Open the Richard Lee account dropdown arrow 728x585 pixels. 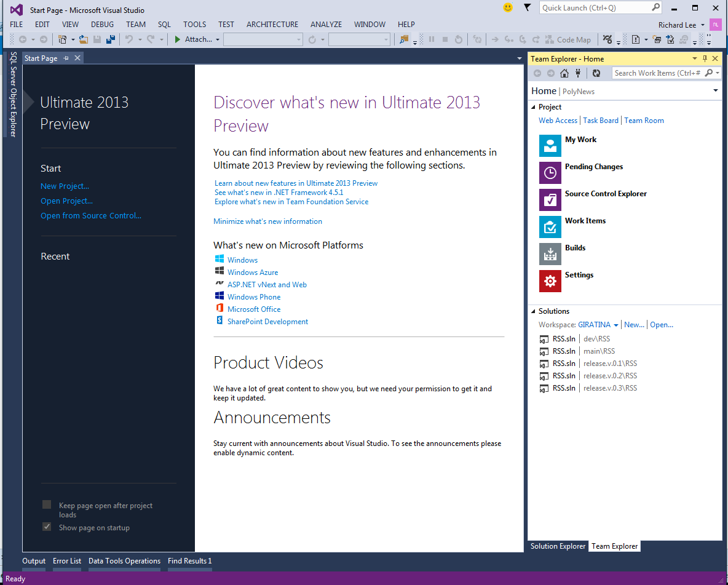coord(703,25)
